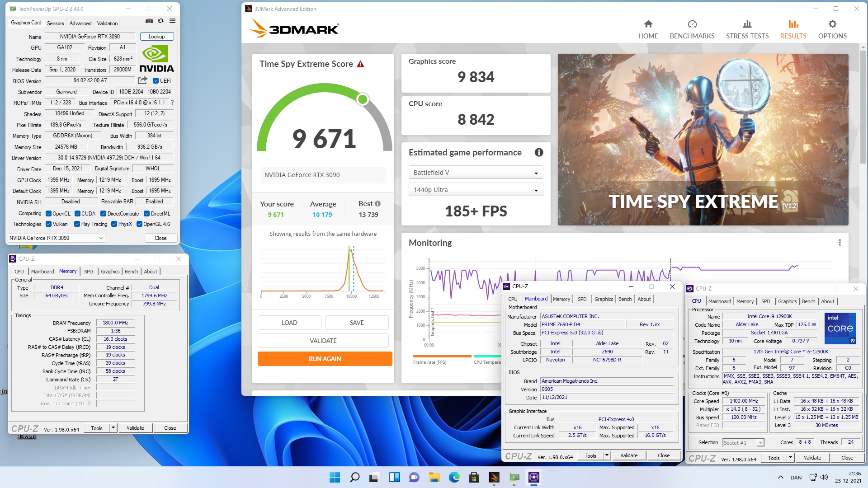Viewport: 868px width, 488px height.
Task: Open the GPU-Z hamburger menu
Action: pos(172,21)
